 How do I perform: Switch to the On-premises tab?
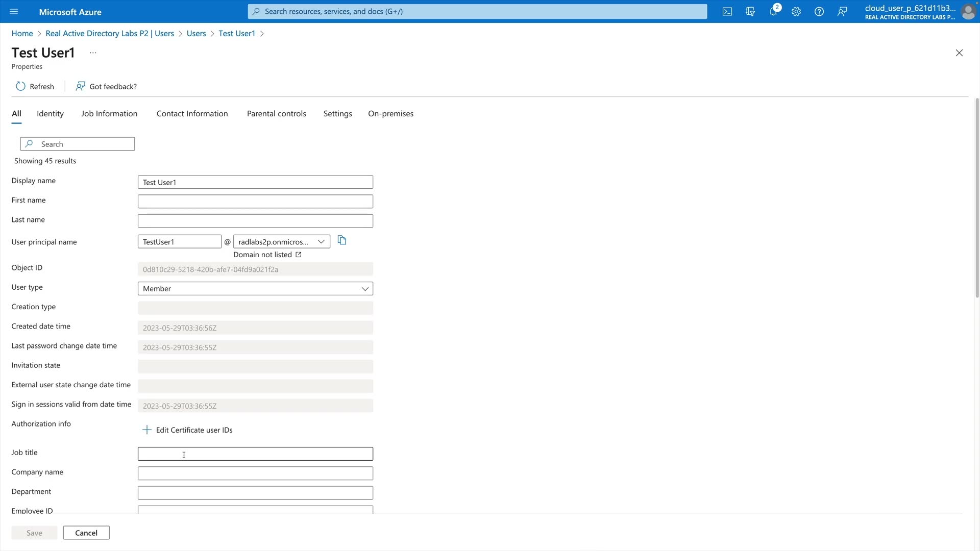[x=390, y=114]
